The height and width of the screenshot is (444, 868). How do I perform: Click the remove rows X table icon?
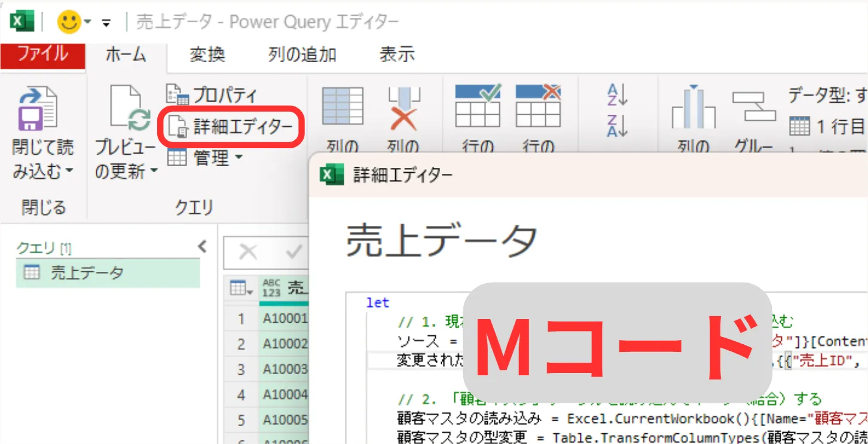point(538,106)
